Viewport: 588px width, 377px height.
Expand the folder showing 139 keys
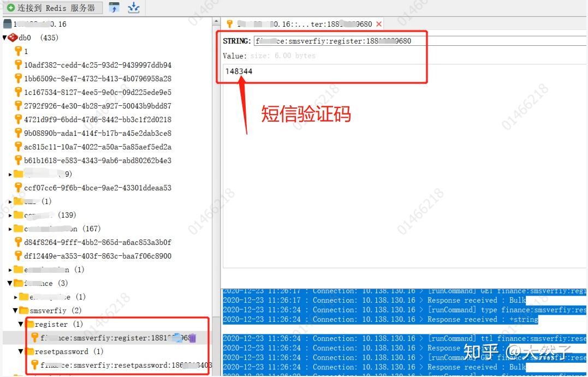point(9,214)
